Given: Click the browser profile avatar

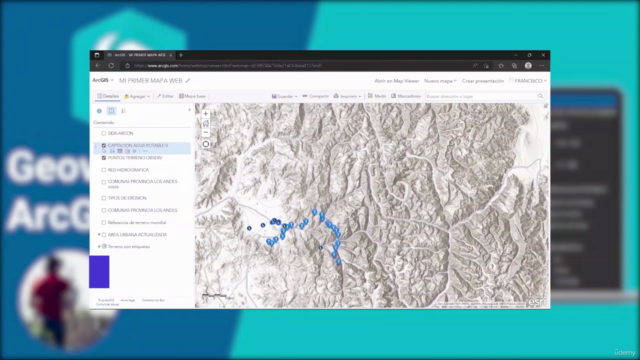Looking at the screenshot, I should click(528, 66).
